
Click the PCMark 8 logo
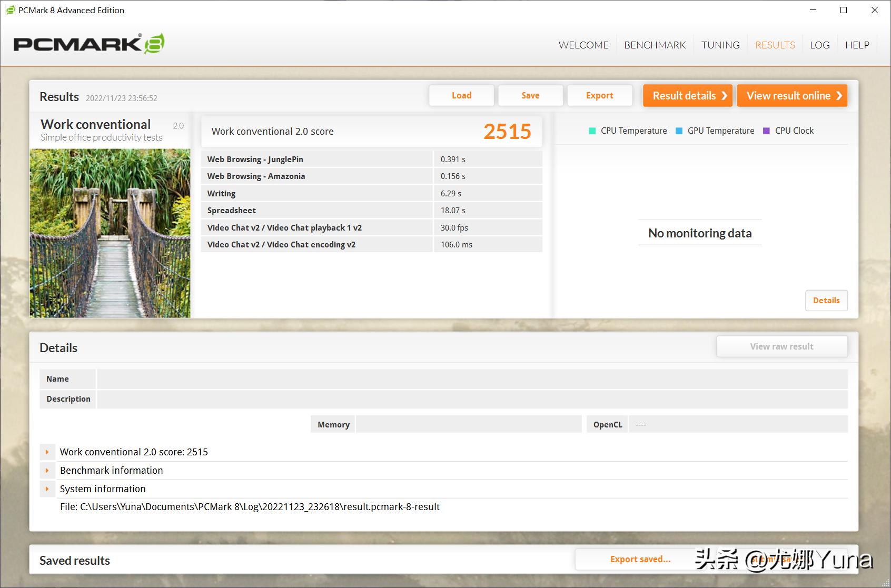pyautogui.click(x=89, y=44)
